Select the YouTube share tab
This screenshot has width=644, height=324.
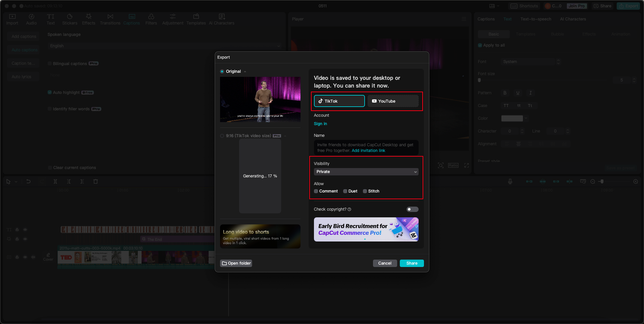tap(393, 101)
